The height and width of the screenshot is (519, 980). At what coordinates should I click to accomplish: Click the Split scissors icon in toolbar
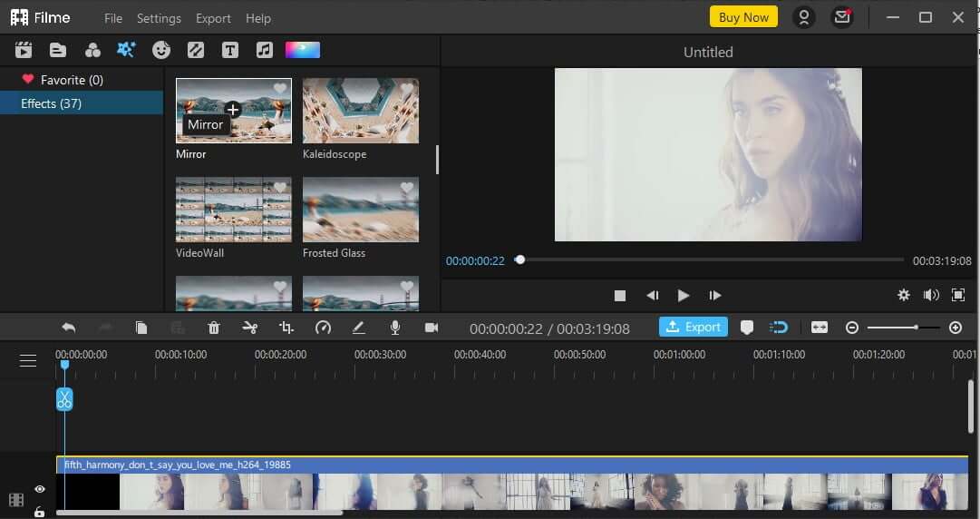click(x=250, y=328)
